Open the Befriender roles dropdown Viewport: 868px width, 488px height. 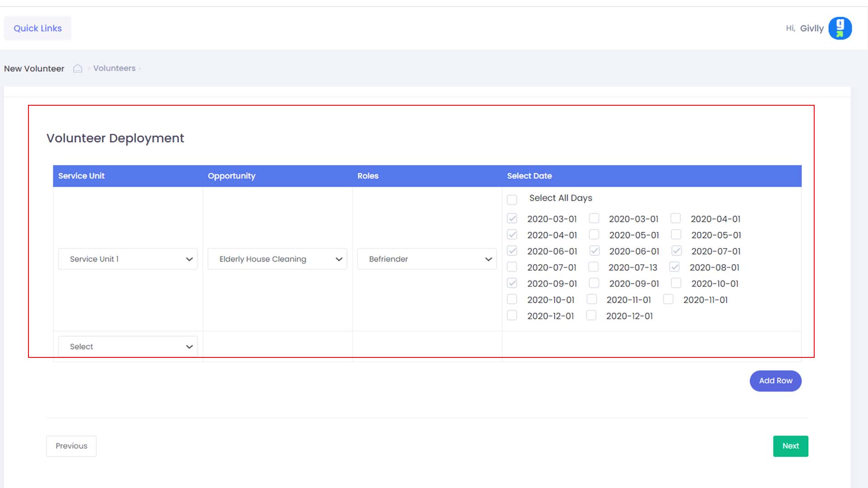[x=427, y=259]
